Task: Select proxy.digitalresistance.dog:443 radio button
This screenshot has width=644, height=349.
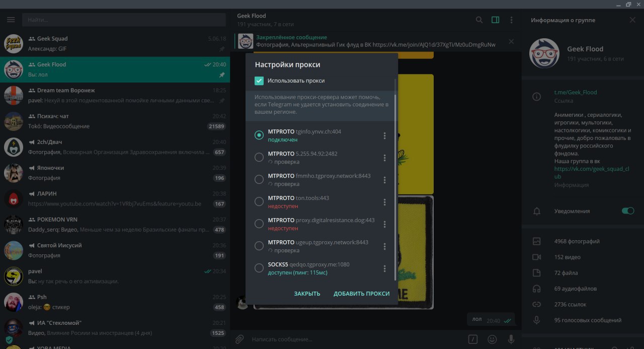Action: (259, 224)
